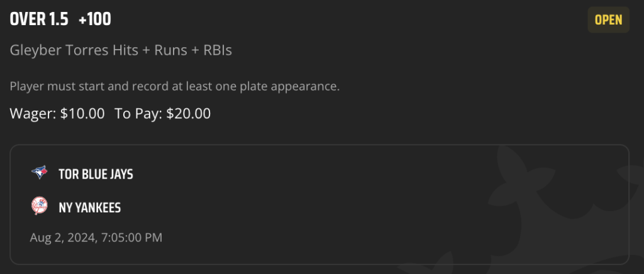The image size is (644, 274).
Task: Click the Toronto Blue Jays logo
Action: (x=40, y=173)
